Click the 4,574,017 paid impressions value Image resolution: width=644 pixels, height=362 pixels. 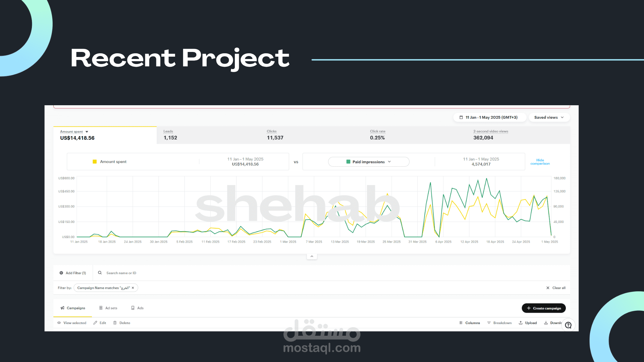pyautogui.click(x=481, y=164)
